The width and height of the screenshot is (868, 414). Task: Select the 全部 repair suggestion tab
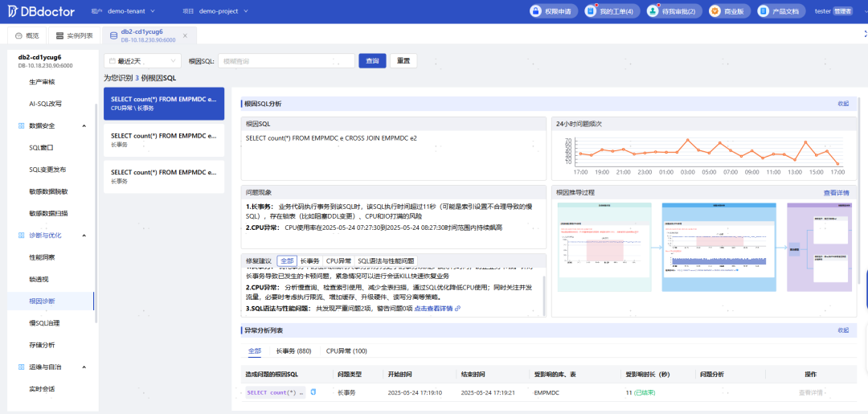click(x=287, y=260)
